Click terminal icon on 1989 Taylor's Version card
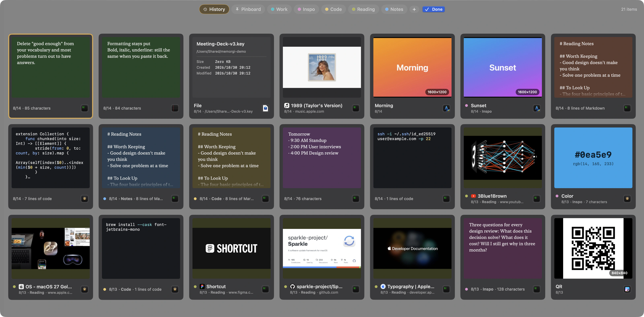 [x=356, y=108]
